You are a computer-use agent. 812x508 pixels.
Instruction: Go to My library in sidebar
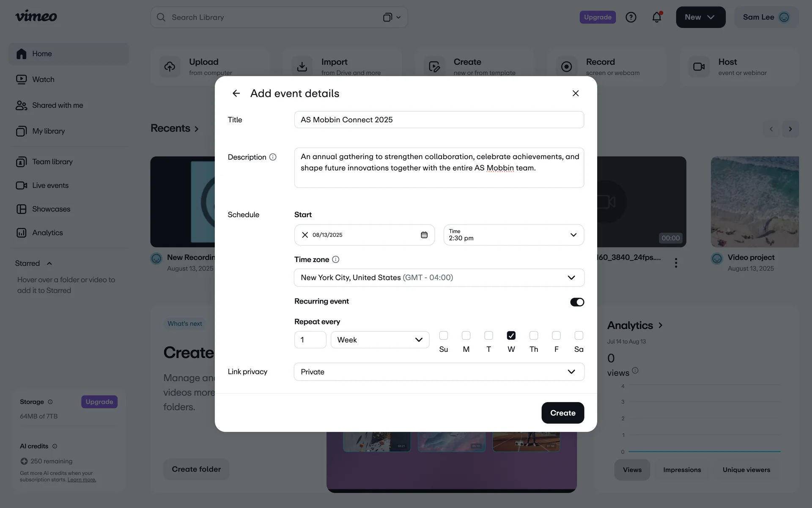click(x=48, y=131)
